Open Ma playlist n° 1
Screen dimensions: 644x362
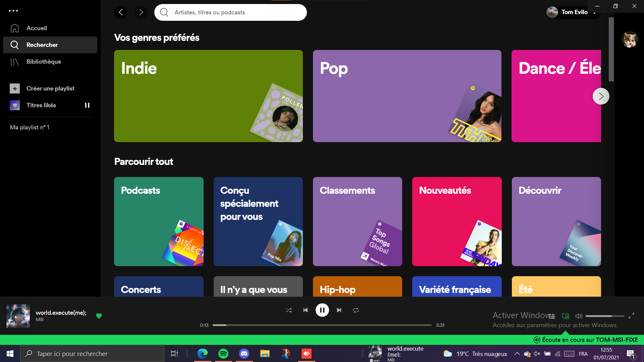pyautogui.click(x=30, y=127)
